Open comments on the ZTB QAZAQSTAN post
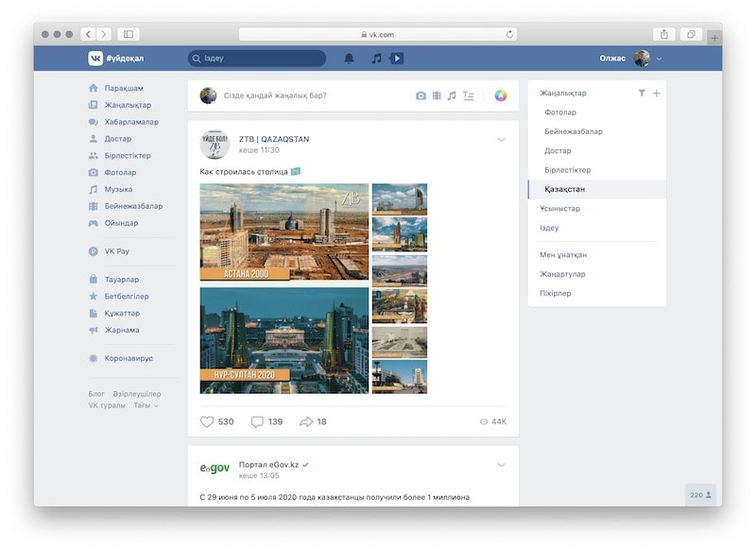This screenshot has width=756, height=551. click(257, 422)
